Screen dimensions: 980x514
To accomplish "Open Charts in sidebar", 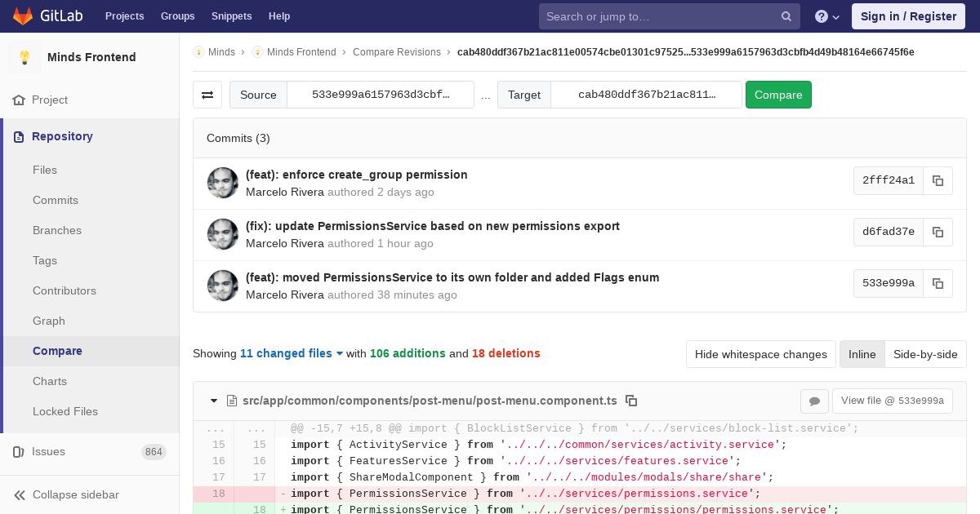I will tap(50, 381).
